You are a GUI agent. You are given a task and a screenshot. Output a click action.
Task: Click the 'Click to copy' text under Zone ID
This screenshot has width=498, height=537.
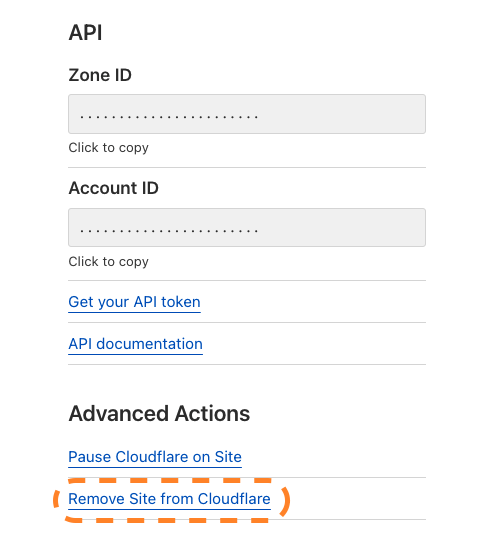click(x=109, y=148)
